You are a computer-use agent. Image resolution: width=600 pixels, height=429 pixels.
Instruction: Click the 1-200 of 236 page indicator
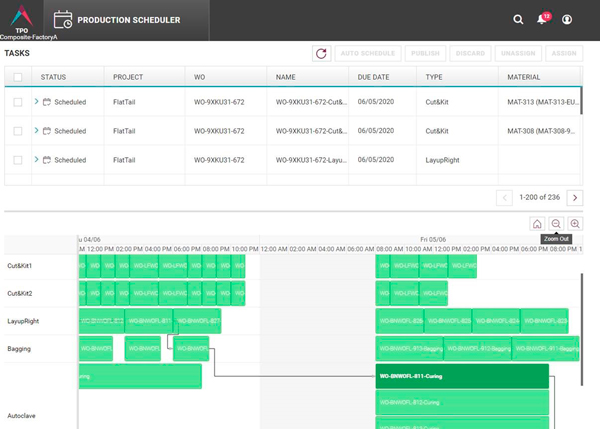pos(539,197)
